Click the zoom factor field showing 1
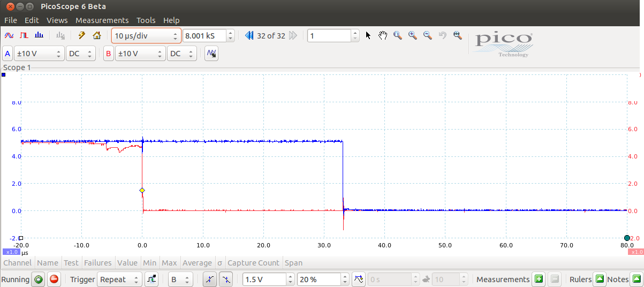 (x=329, y=36)
